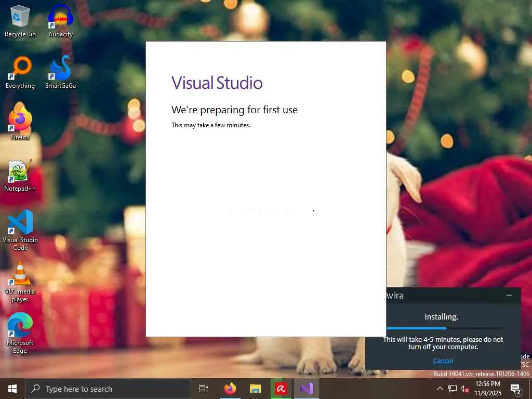This screenshot has height=399, width=532.
Task: Click the 'Installing.' label in Avira
Action: pyautogui.click(x=441, y=317)
